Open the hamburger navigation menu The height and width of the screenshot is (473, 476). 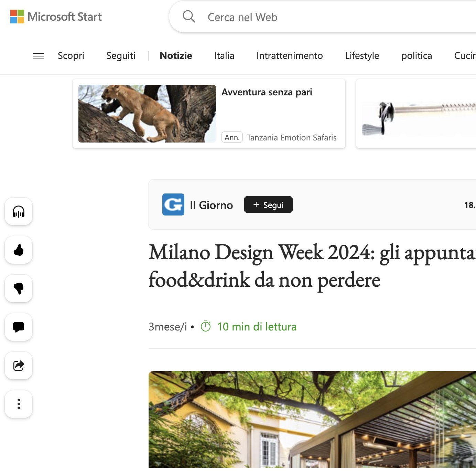(x=39, y=56)
